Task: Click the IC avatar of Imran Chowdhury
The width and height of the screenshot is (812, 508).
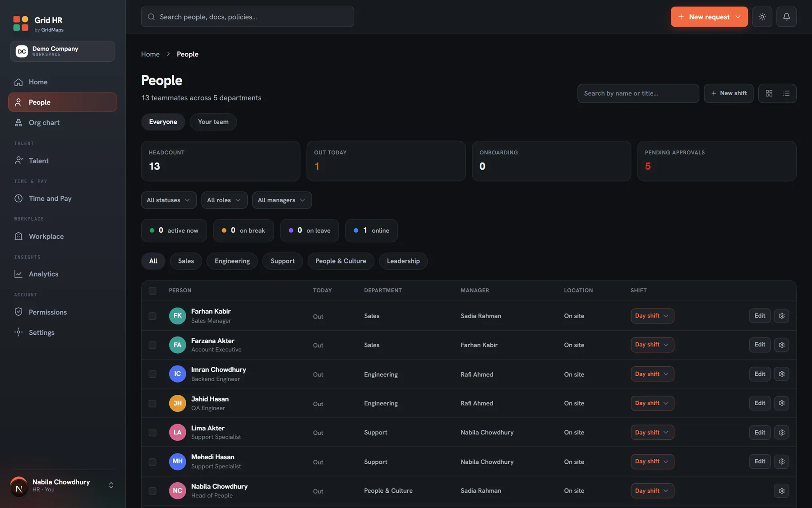Action: coord(177,374)
